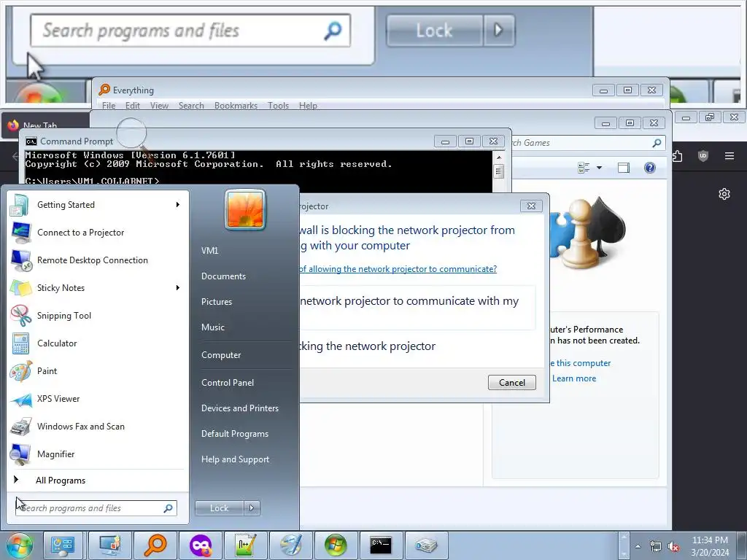Click the change view icon in Games window
The height and width of the screenshot is (560, 747).
pos(584,168)
